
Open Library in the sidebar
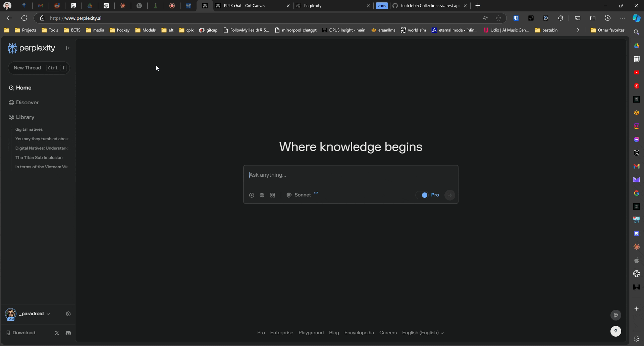(x=22, y=117)
